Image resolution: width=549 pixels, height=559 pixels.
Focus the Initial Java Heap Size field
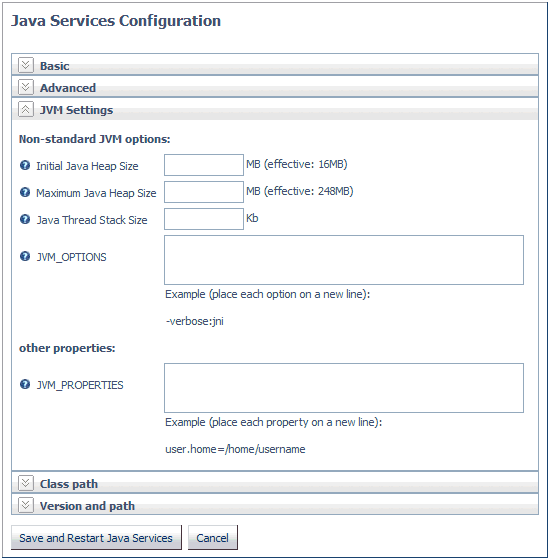click(x=204, y=165)
